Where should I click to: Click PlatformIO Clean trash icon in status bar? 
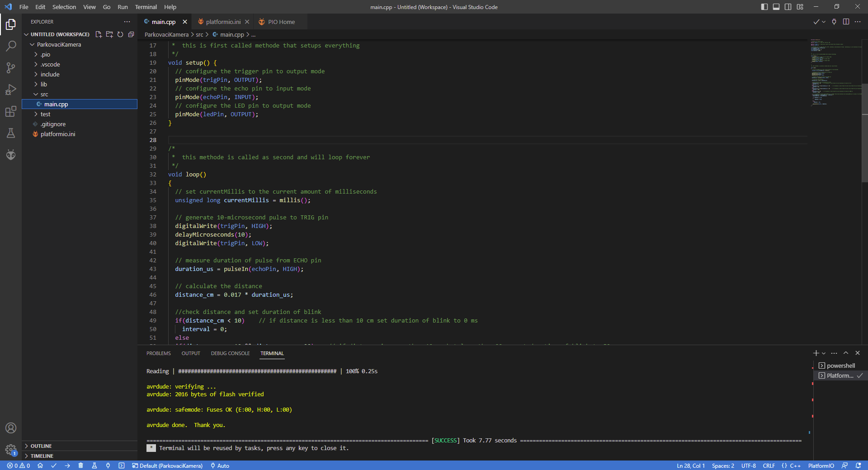pyautogui.click(x=81, y=465)
